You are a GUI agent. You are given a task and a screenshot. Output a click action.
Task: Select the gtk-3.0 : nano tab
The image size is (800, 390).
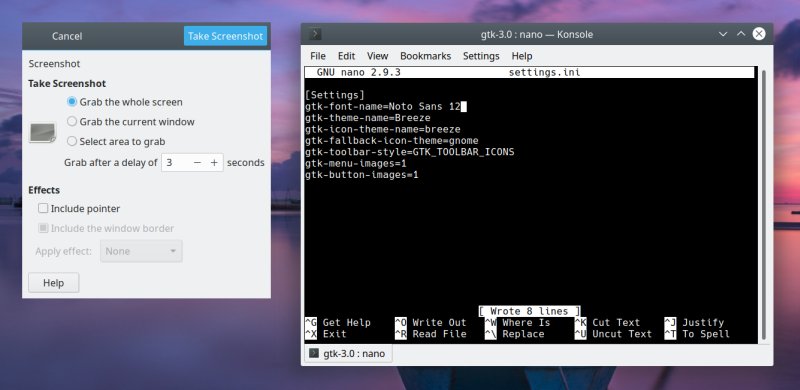tap(348, 353)
